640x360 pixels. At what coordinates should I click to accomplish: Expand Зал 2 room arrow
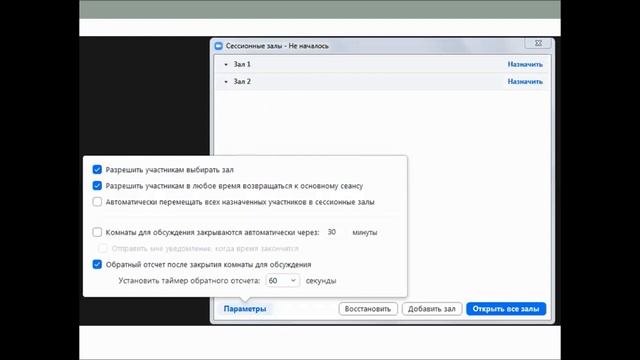click(226, 82)
